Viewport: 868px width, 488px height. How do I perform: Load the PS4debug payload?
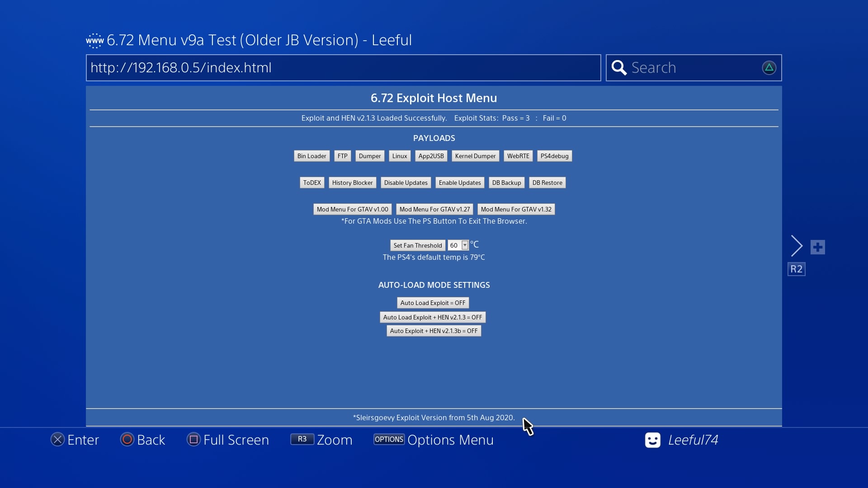click(x=555, y=156)
